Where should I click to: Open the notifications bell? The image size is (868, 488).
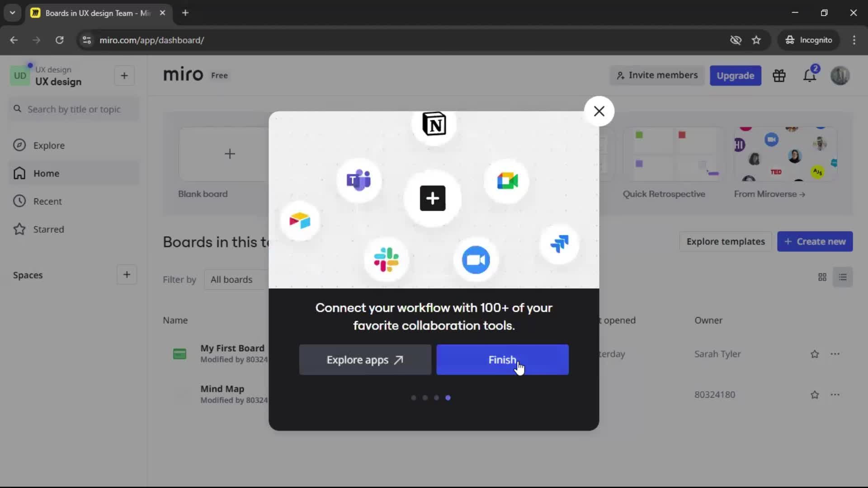(x=810, y=75)
